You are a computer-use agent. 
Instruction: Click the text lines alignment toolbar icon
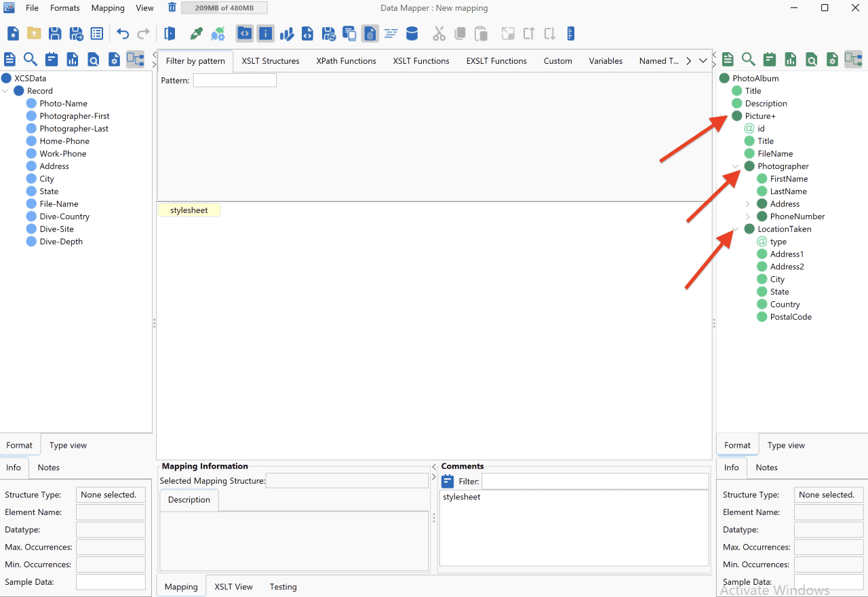[391, 33]
